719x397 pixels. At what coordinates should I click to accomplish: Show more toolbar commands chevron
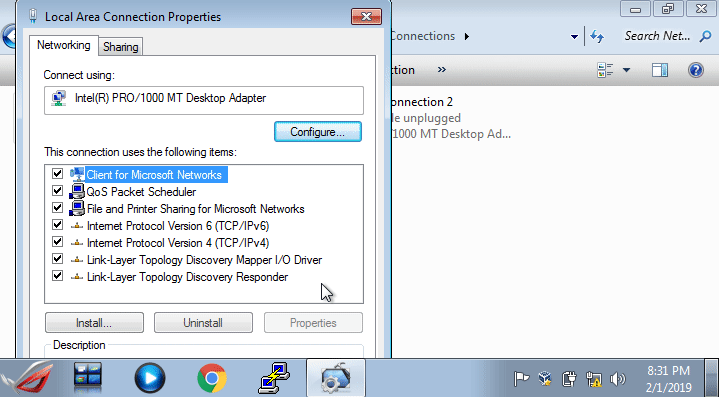pyautogui.click(x=441, y=70)
